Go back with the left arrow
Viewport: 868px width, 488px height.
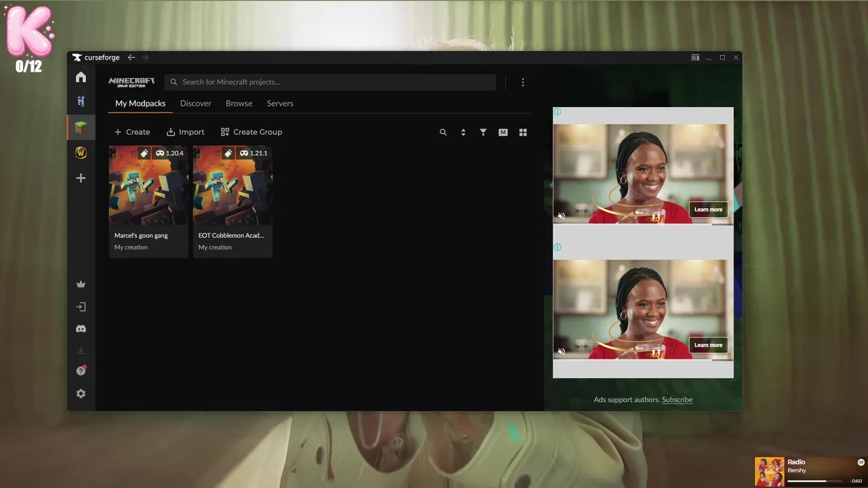(132, 58)
